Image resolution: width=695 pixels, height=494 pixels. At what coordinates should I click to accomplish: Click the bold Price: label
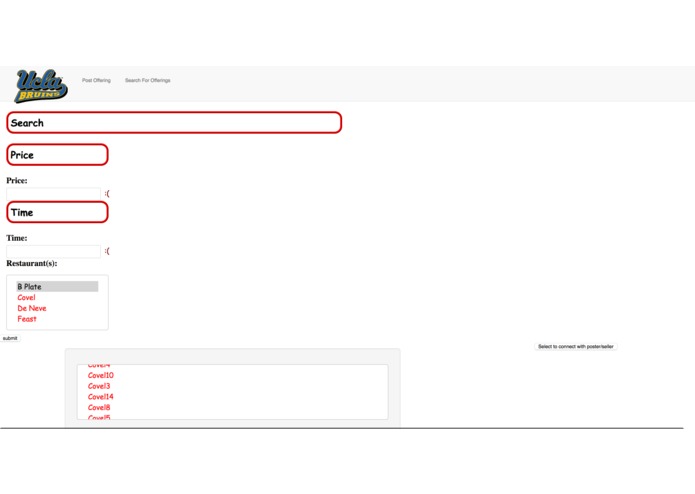(17, 180)
